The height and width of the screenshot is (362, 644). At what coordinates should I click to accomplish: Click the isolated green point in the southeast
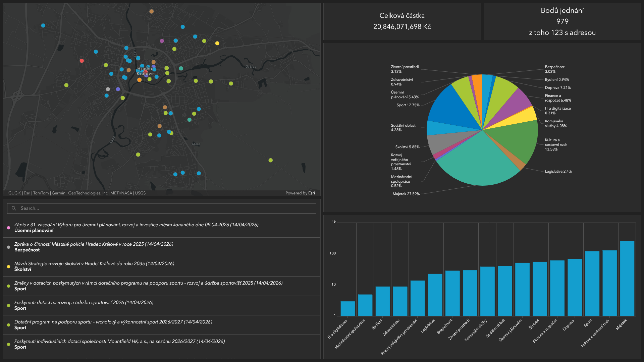pos(271,160)
